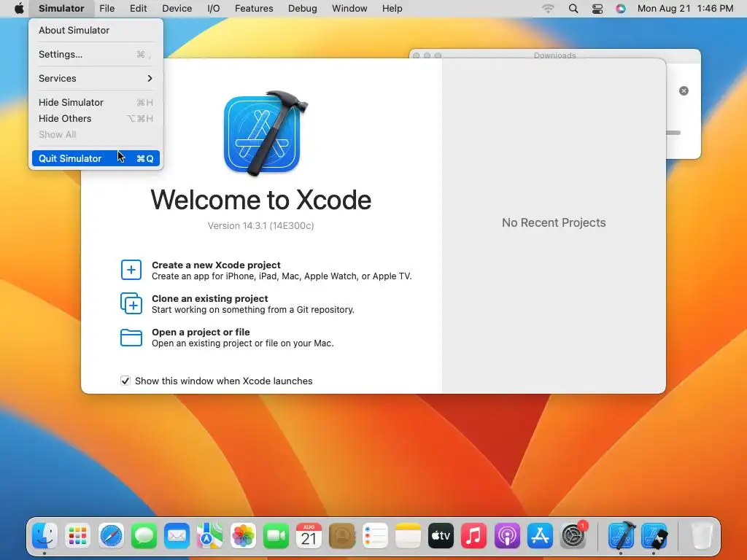Click the Downloads window title bar
This screenshot has width=747, height=560.
(554, 53)
